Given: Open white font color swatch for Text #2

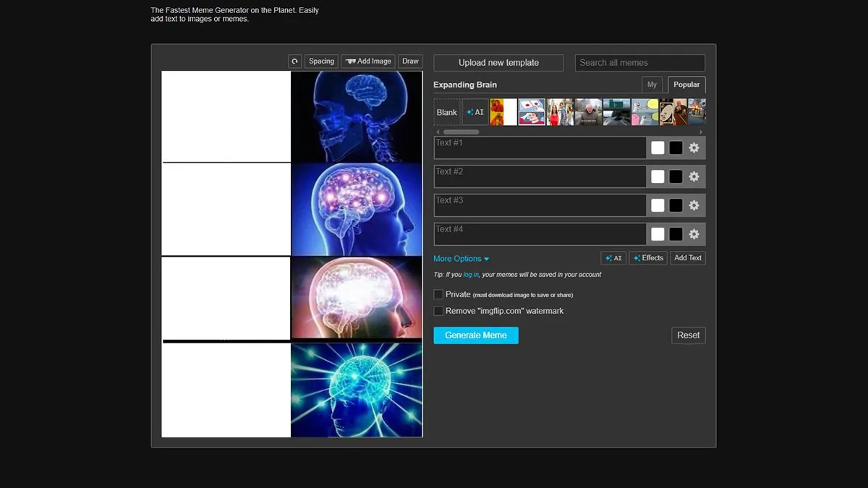Looking at the screenshot, I should (658, 176).
